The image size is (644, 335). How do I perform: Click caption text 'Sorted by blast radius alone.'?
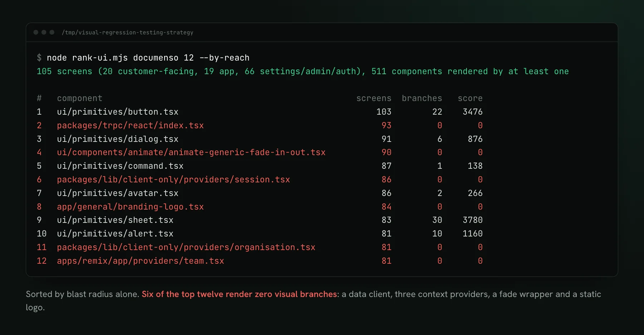click(82, 295)
